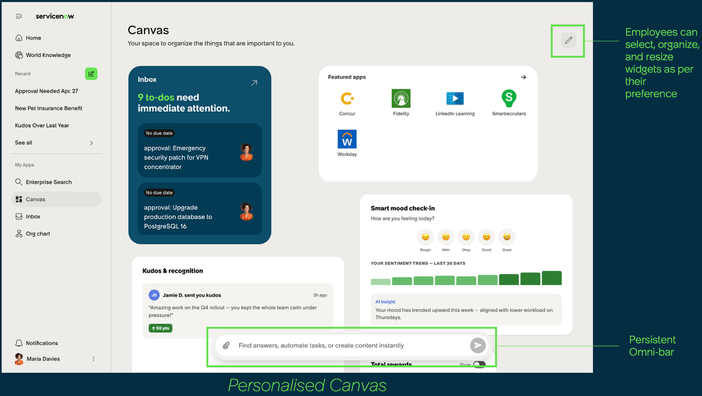Open the Upgrade production database PostgreSQL approval card
This screenshot has height=396, width=702.
(200, 209)
